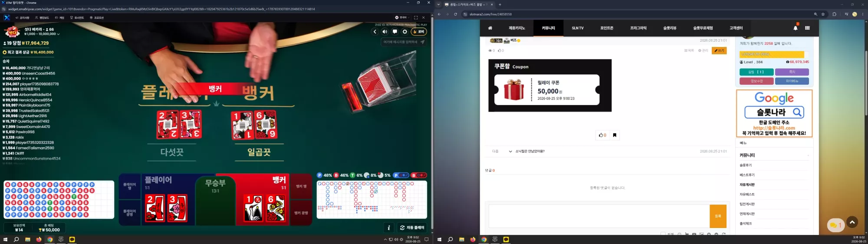Open the 게임 menu item

(59, 18)
